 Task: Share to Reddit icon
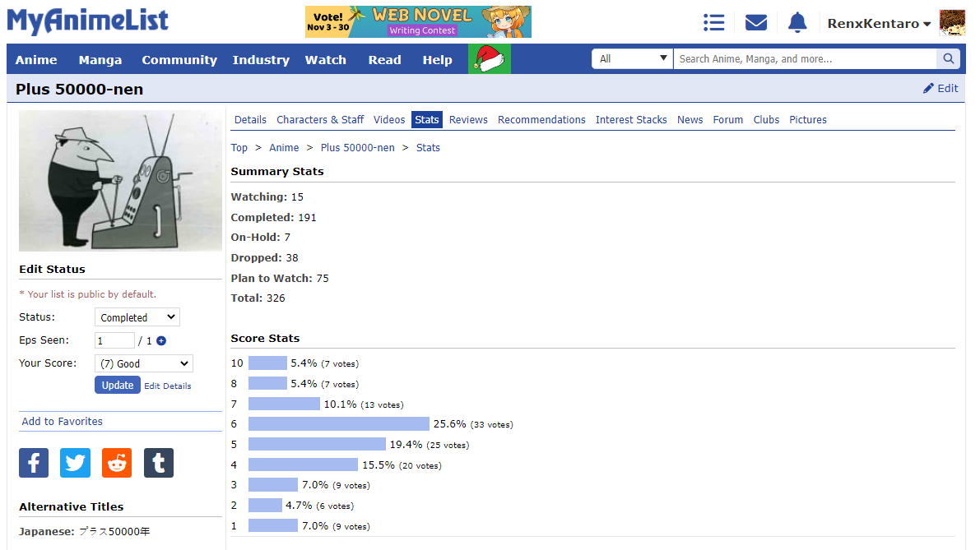click(117, 463)
